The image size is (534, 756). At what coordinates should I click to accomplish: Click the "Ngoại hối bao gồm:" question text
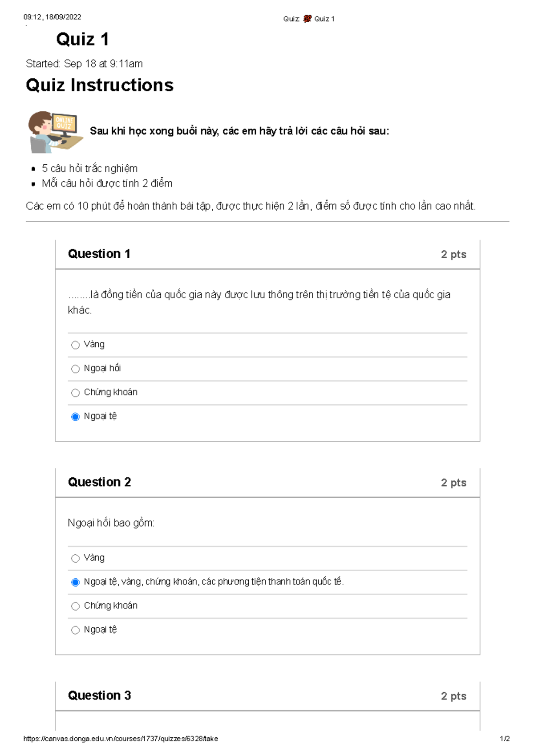(x=111, y=523)
